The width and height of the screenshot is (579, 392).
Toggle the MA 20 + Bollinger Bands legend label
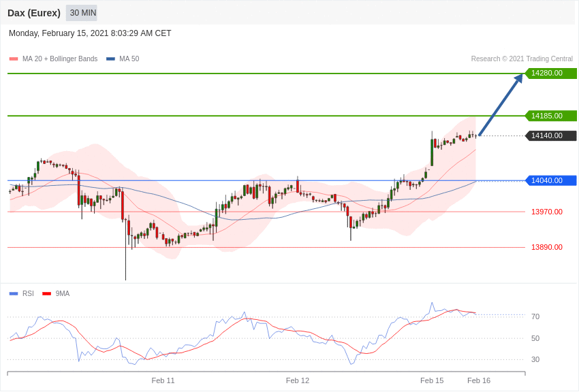(60, 59)
